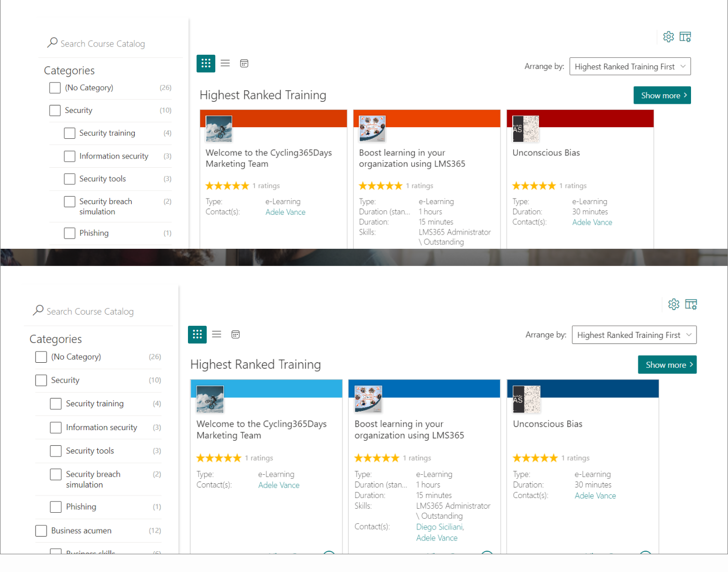728x572 pixels.
Task: Switch to list view in orange-themed catalog
Action: (x=225, y=63)
